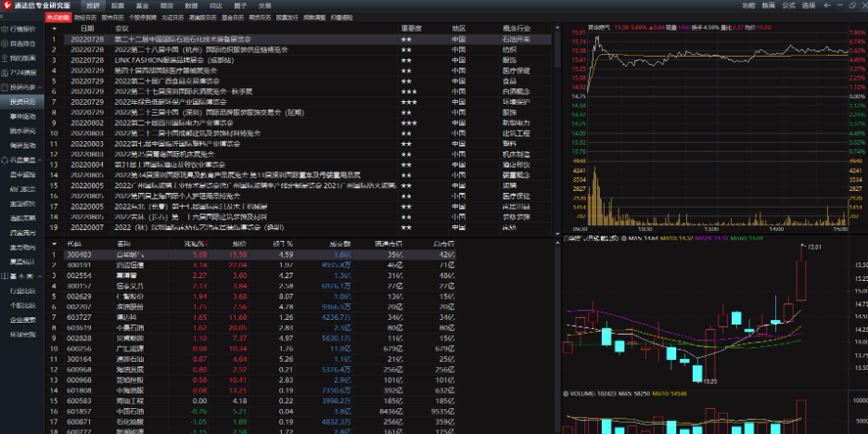This screenshot has height=434, width=868.
Task: Open the table menu arrow beside 日期 header
Action: (x=54, y=28)
